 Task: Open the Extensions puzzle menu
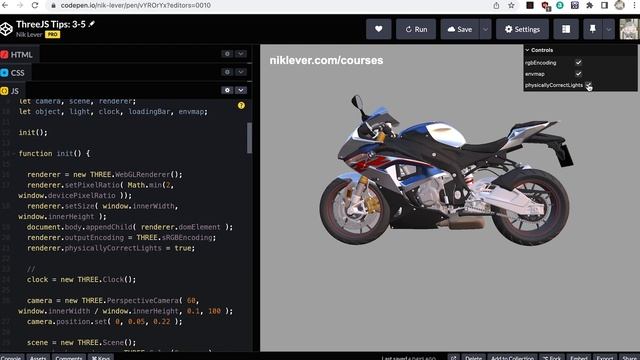point(589,5)
